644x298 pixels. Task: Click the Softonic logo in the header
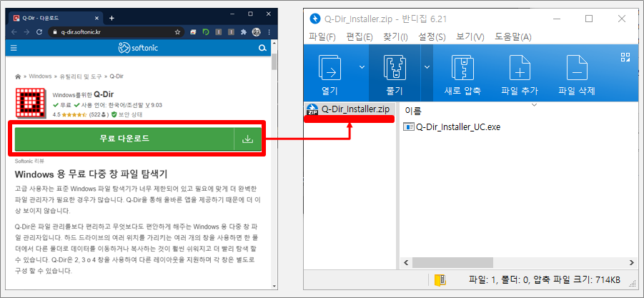(138, 49)
